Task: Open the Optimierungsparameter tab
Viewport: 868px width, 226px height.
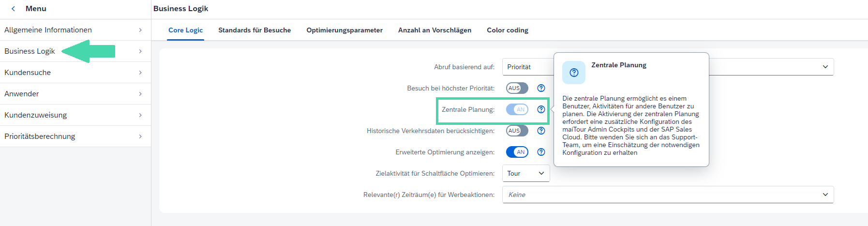Action: 344,30
